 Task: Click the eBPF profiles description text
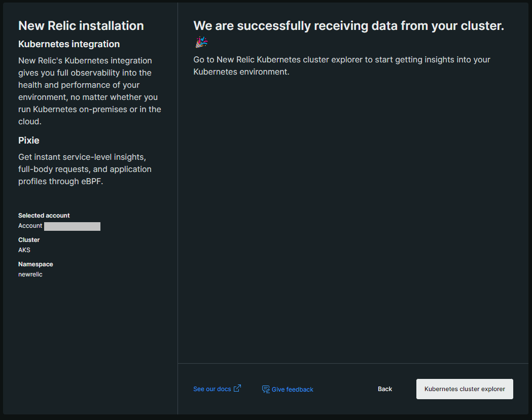point(85,169)
